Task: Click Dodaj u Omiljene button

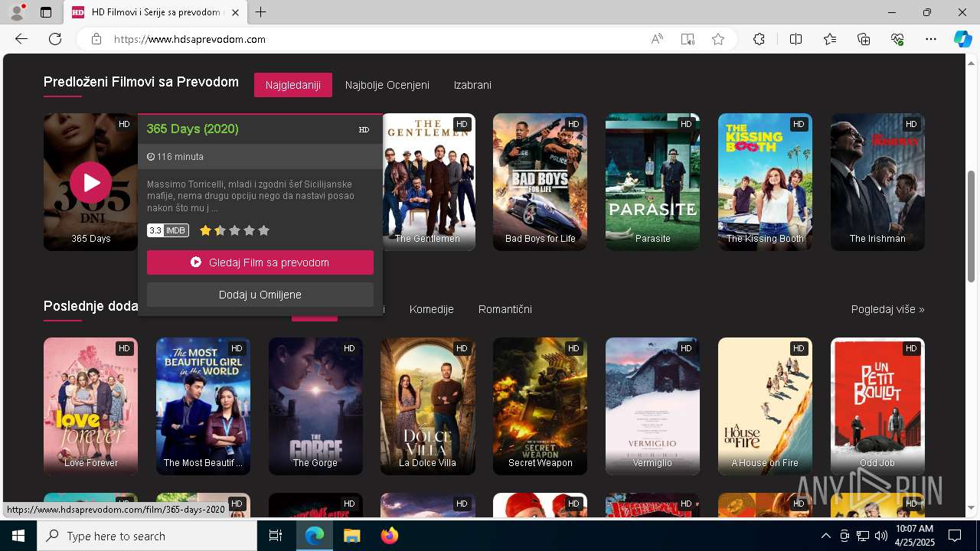Action: (260, 295)
